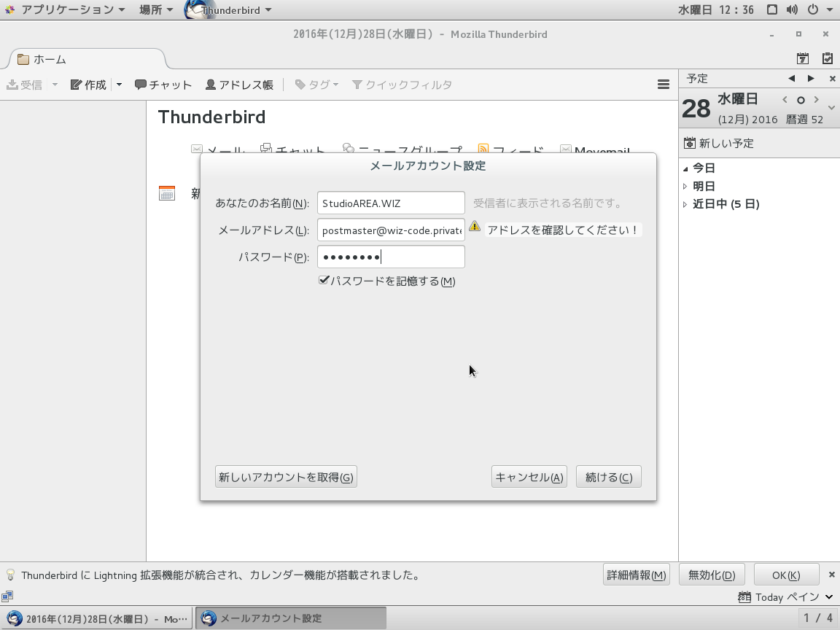Click the Get Messages (受信) toolbar button
The width and height of the screenshot is (840, 630).
(25, 85)
